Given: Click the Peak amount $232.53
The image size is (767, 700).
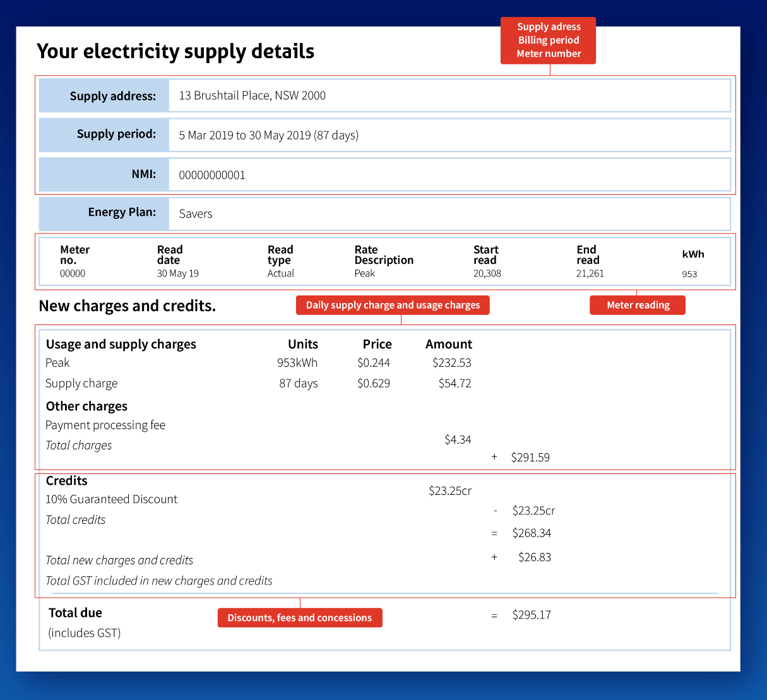Looking at the screenshot, I should click(x=451, y=363).
